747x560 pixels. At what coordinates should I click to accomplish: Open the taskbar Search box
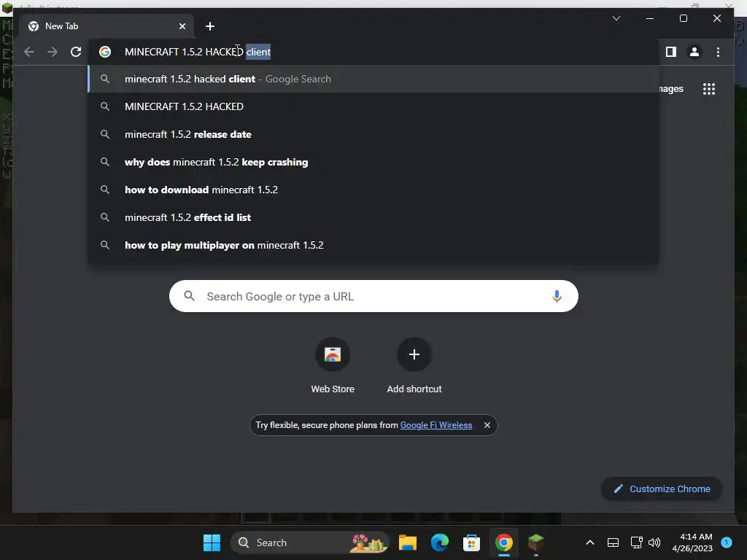click(309, 542)
